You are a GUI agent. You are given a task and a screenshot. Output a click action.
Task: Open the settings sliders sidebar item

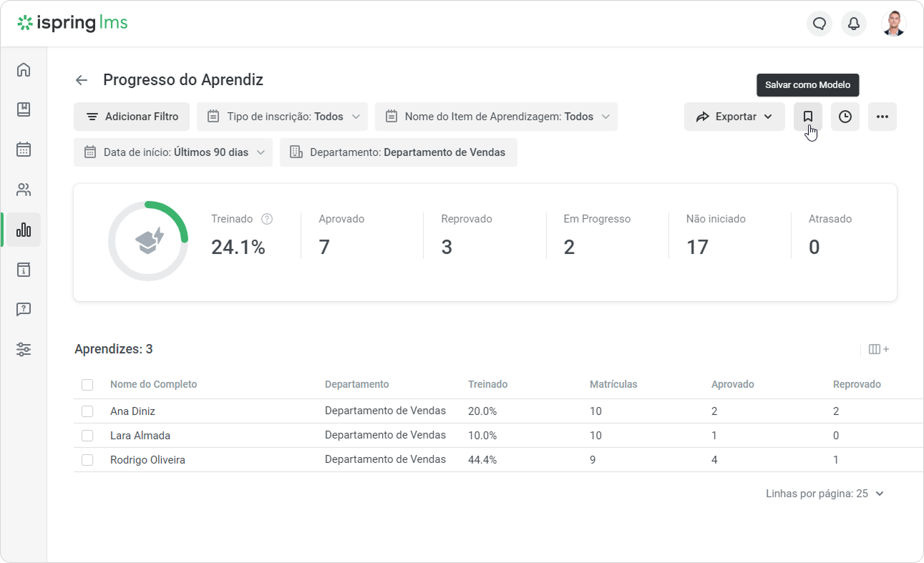click(x=24, y=350)
